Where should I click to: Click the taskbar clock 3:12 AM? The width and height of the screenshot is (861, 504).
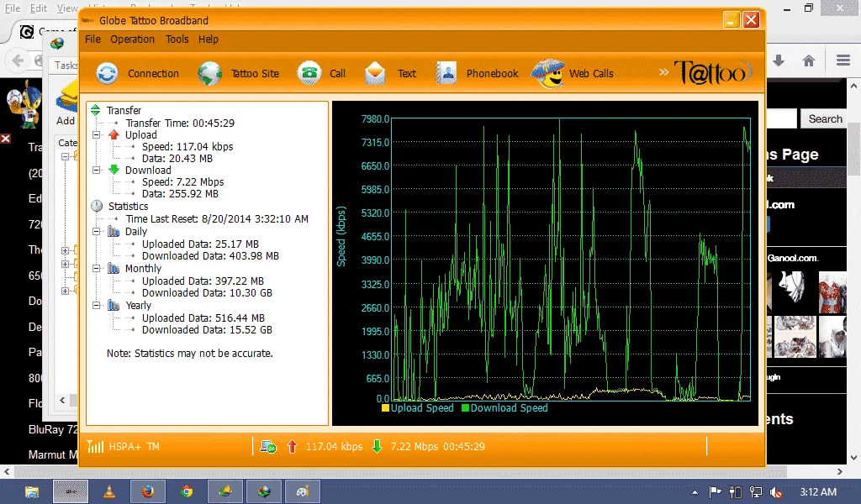pyautogui.click(x=818, y=492)
